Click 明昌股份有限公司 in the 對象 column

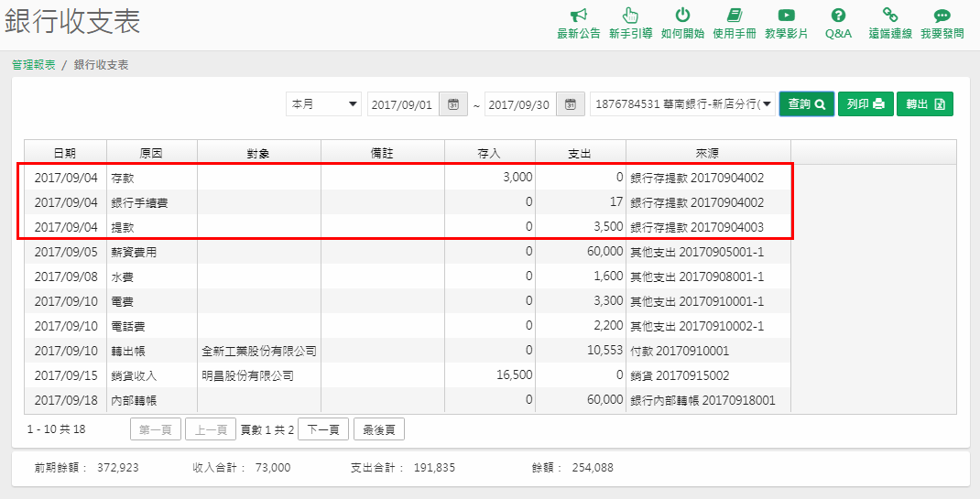click(x=247, y=375)
